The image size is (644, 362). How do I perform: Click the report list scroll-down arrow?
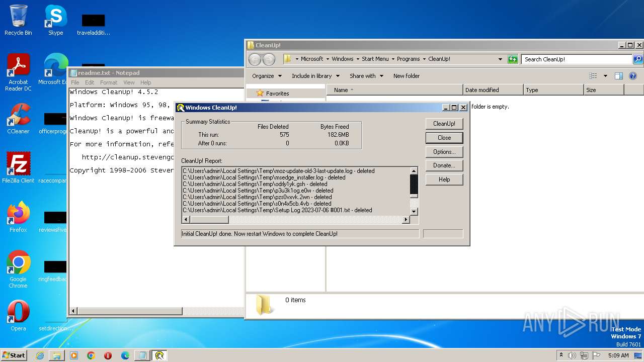point(414,212)
